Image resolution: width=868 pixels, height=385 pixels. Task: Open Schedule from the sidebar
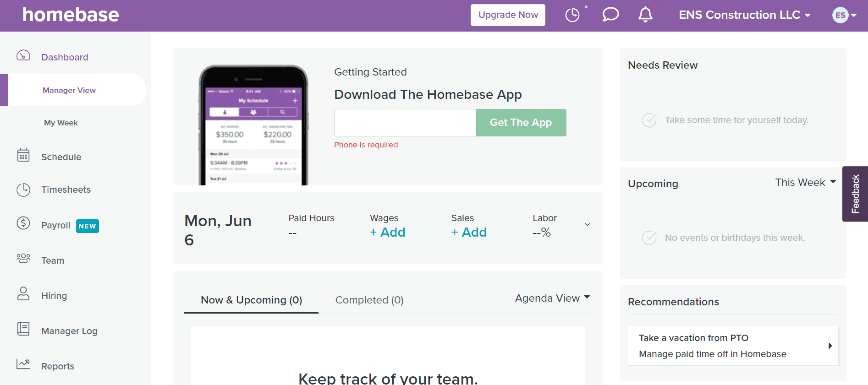click(x=61, y=157)
